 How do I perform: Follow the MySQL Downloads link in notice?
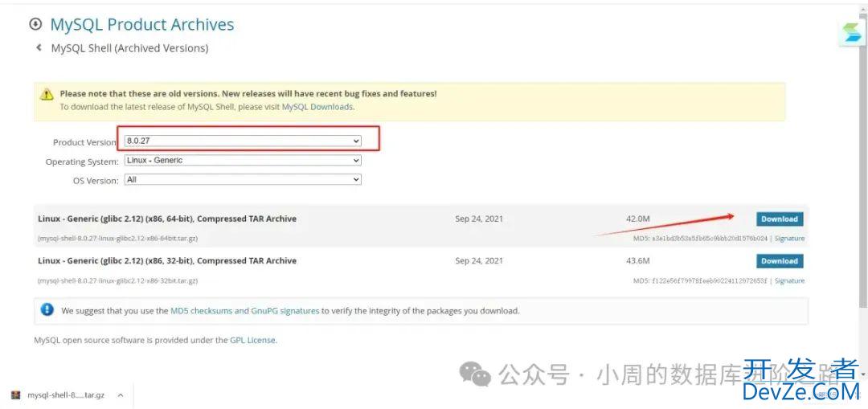(x=317, y=107)
